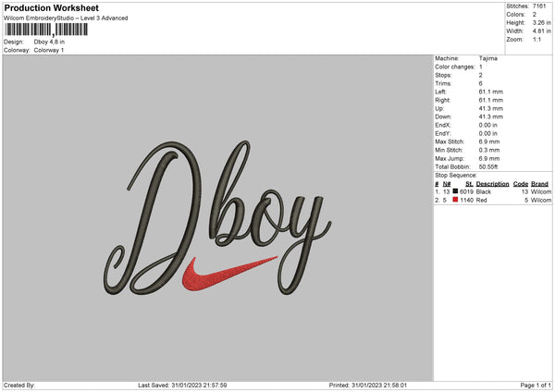Click the EndX 0.00 in value

click(487, 125)
